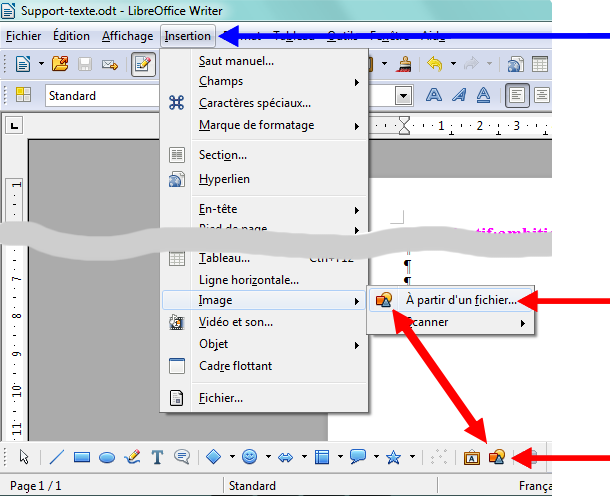
Task: Choose Tableau... menu entry
Action: [264, 260]
